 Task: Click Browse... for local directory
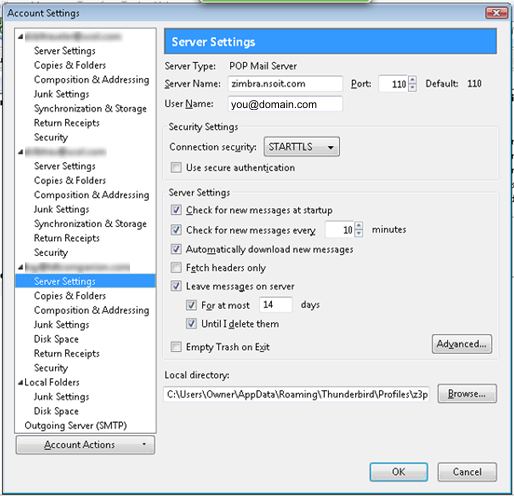click(x=467, y=394)
